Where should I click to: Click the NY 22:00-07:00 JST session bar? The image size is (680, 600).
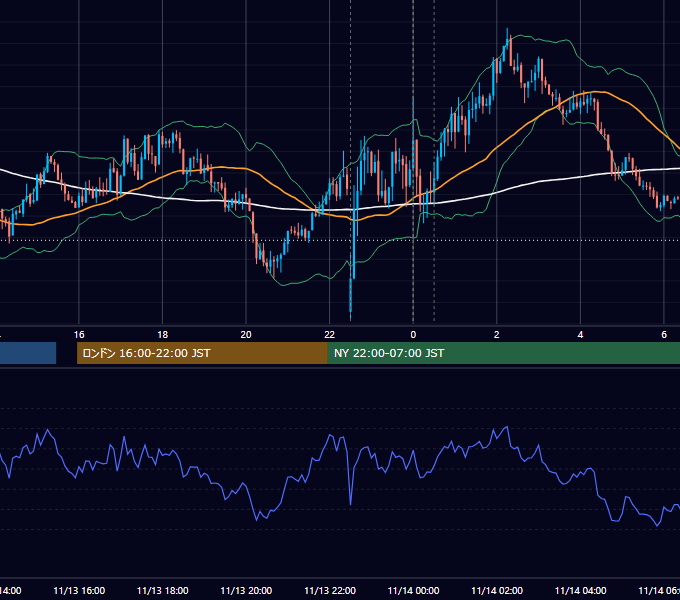click(x=503, y=353)
